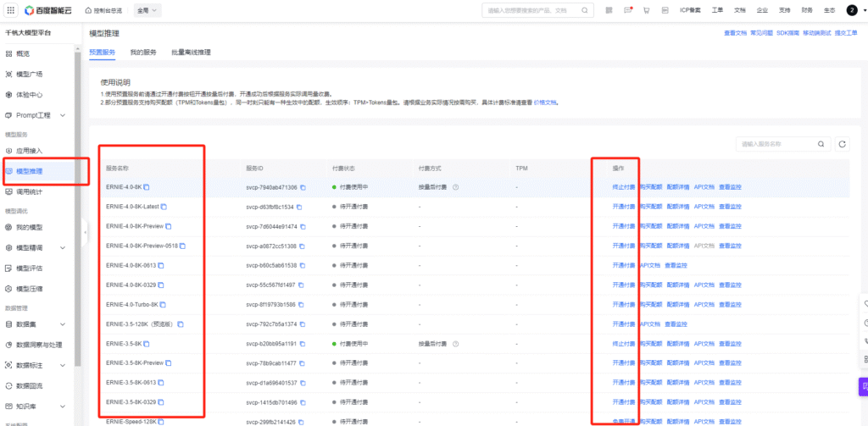Image resolution: width=868 pixels, height=426 pixels.
Task: Click the refresh icon beside service search
Action: pos(842,144)
